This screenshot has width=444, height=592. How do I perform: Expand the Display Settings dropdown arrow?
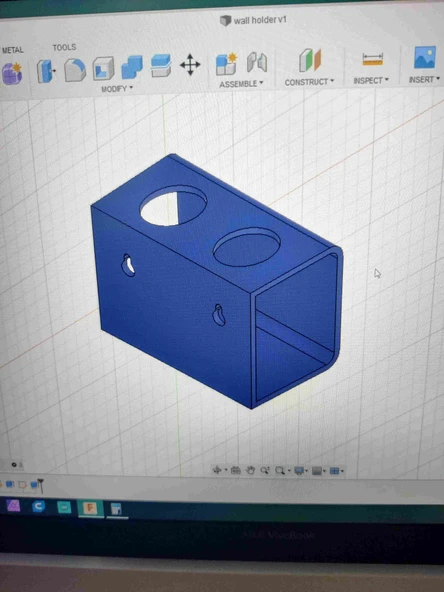click(x=307, y=471)
